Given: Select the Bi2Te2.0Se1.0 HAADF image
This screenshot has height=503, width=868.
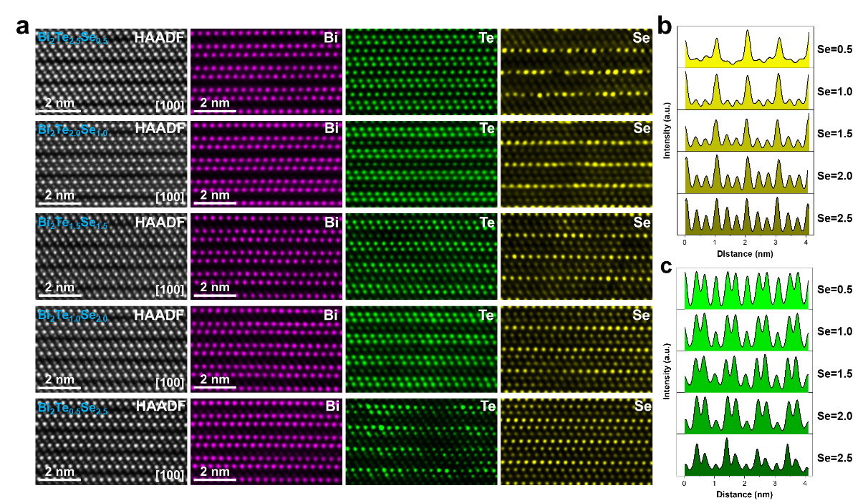Looking at the screenshot, I should (111, 164).
